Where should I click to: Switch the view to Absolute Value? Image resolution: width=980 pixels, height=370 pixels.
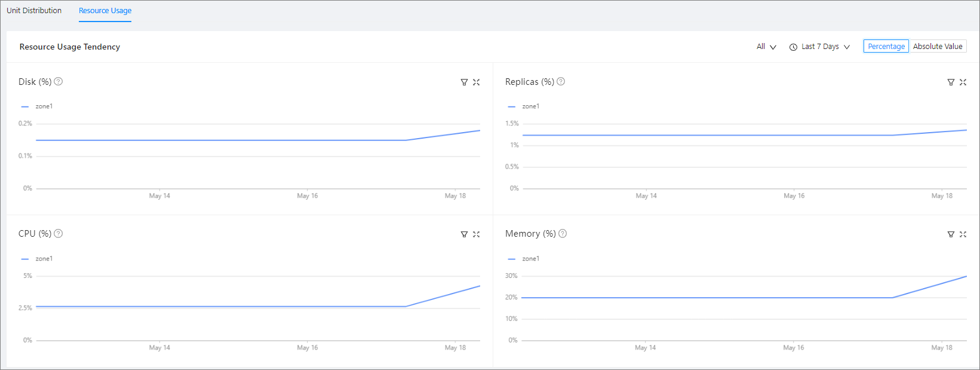pyautogui.click(x=938, y=47)
